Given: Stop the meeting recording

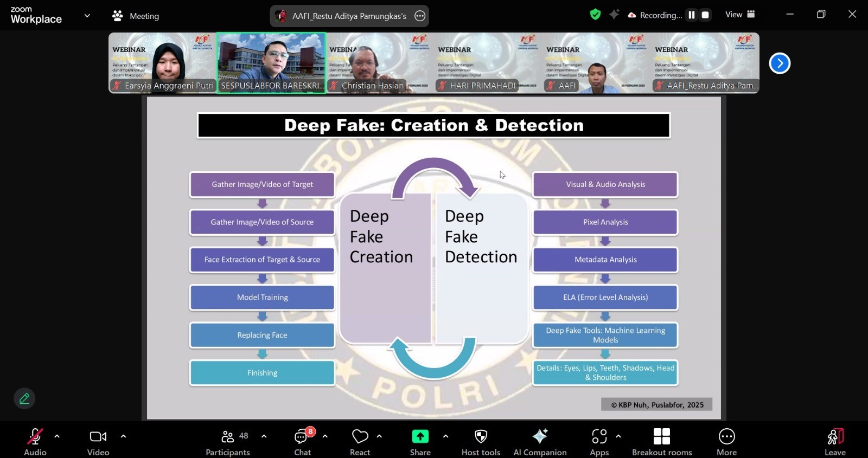Looking at the screenshot, I should 705,15.
